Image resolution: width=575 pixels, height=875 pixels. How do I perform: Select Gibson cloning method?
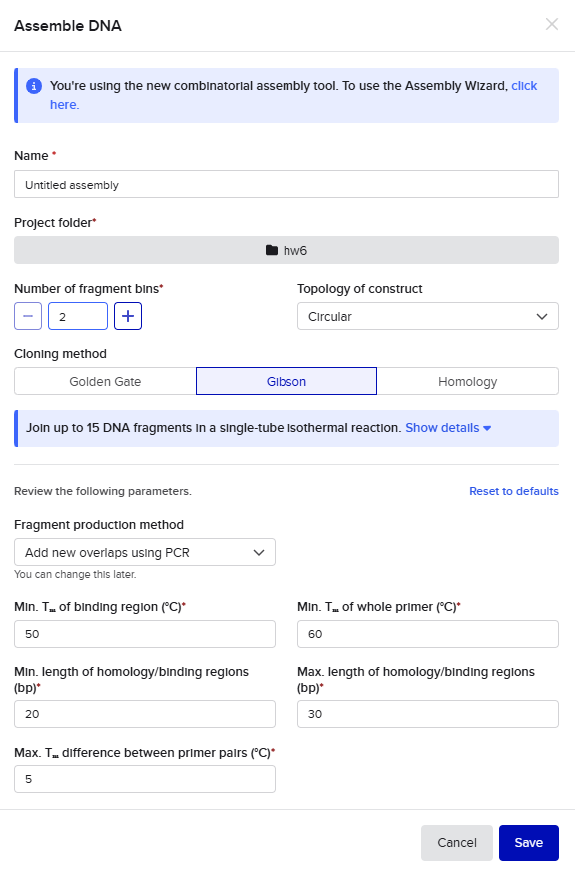(286, 381)
